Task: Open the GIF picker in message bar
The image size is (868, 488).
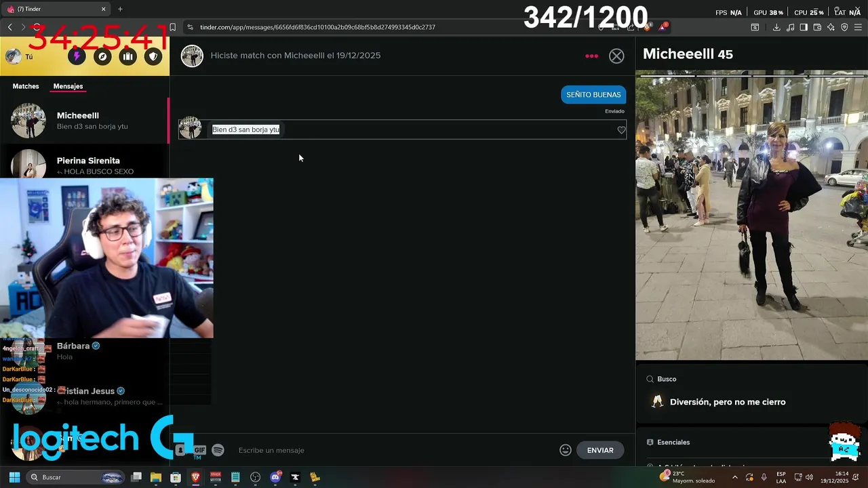Action: pos(199,450)
